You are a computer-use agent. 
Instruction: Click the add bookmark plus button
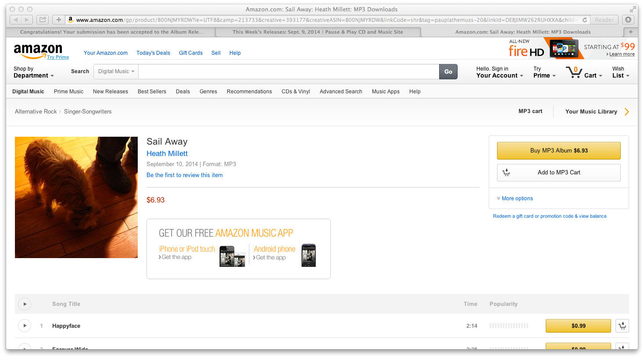click(x=59, y=20)
